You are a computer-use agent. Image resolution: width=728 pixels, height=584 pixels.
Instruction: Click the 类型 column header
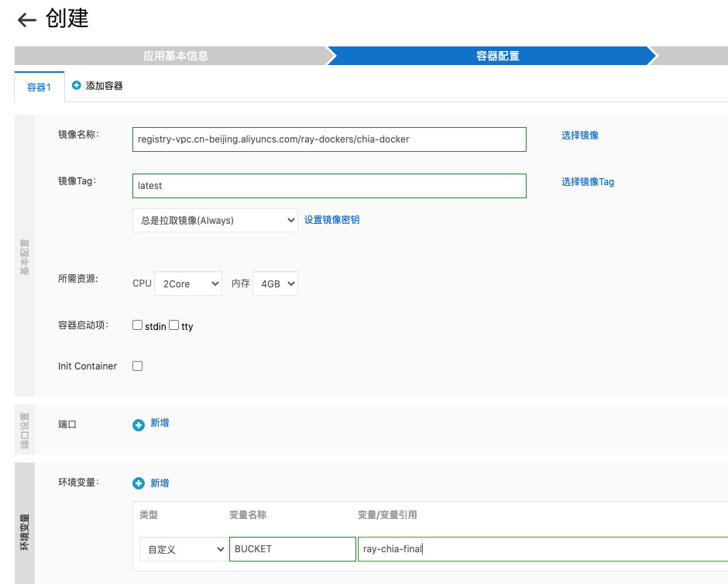point(149,515)
